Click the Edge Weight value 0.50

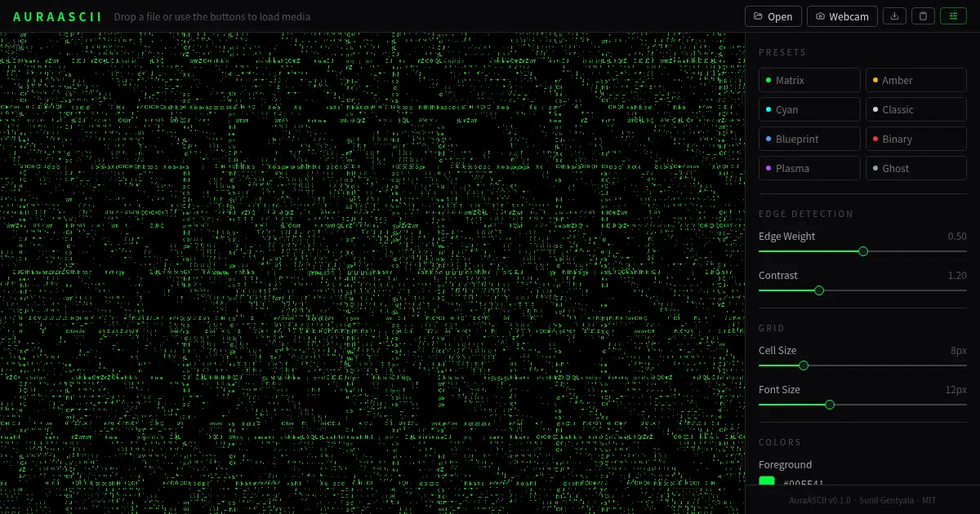(x=957, y=237)
